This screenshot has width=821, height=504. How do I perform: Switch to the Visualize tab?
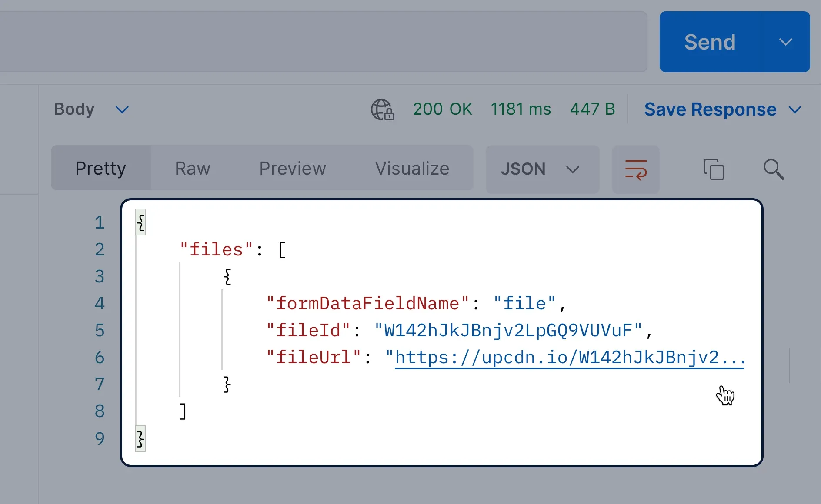(x=412, y=168)
